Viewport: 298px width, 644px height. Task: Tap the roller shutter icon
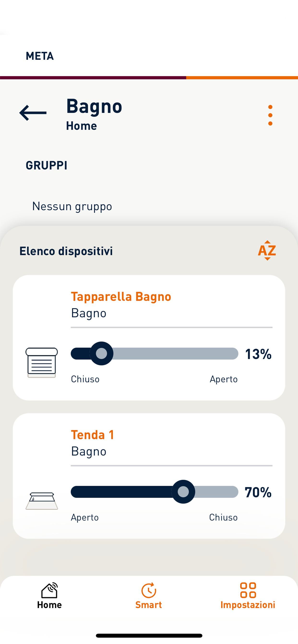coord(42,362)
